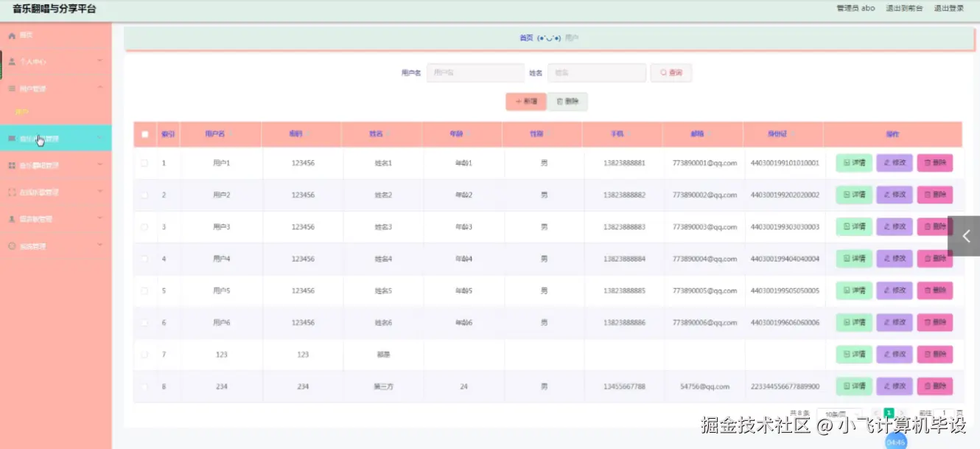The width and height of the screenshot is (980, 449).
Task: Expand the 留言板管理 sidebar chevron
Action: (x=100, y=218)
